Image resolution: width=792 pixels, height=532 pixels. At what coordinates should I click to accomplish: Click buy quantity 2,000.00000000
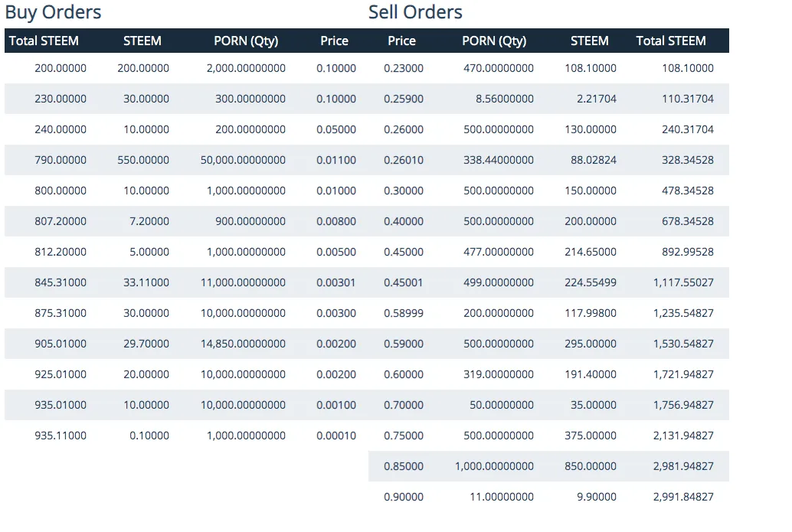pyautogui.click(x=246, y=68)
